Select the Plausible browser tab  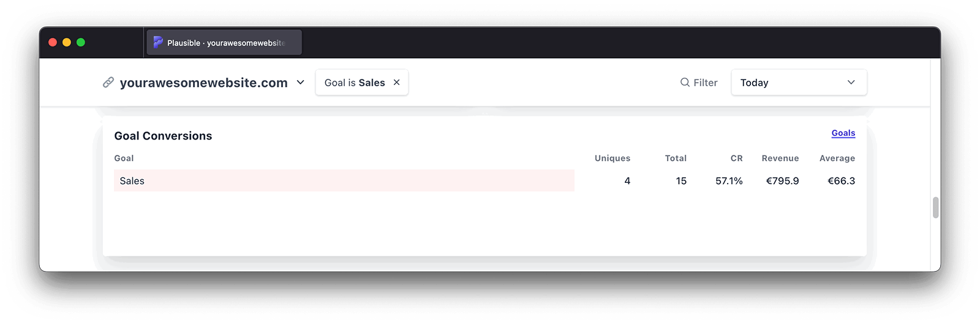(x=224, y=43)
